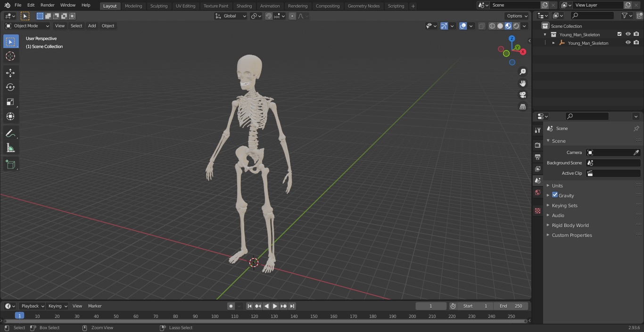Screen dimensions: 644x332
Task: Toggle X-ray mode
Action: [481, 26]
